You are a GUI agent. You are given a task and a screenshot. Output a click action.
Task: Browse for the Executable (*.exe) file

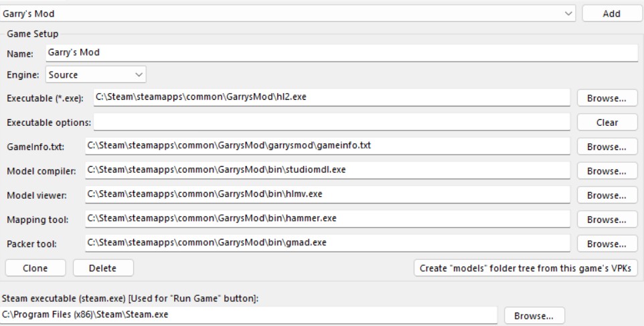[607, 98]
